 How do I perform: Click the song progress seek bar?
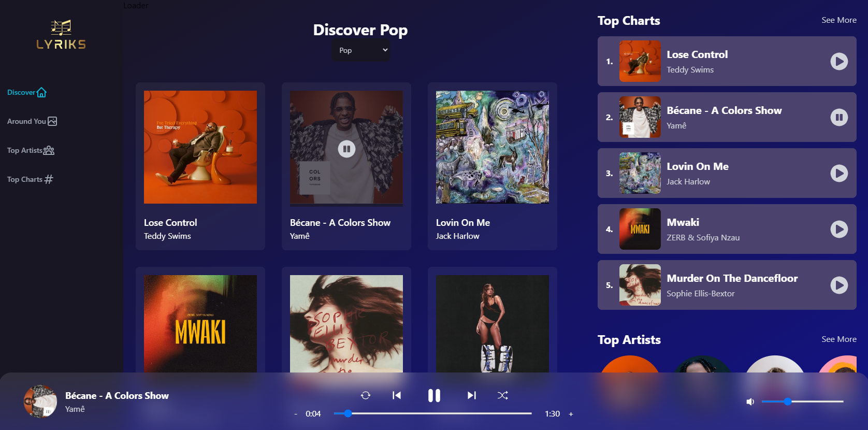433,413
